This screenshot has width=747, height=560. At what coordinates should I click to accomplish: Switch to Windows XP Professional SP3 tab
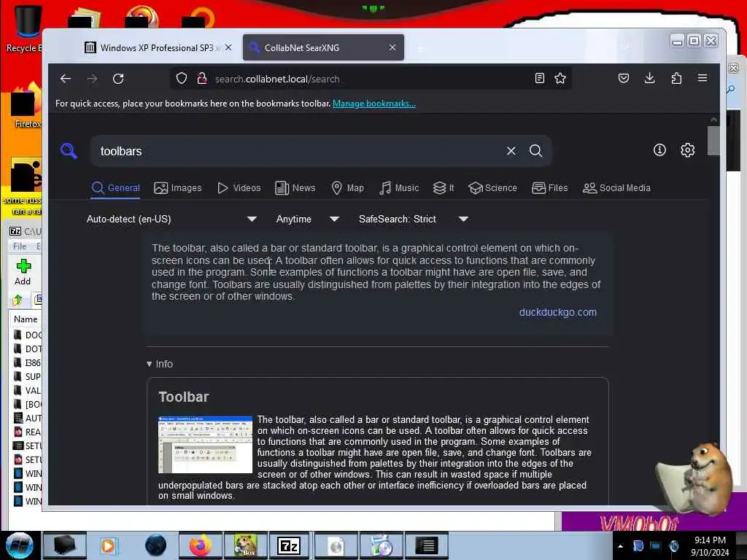pyautogui.click(x=158, y=47)
